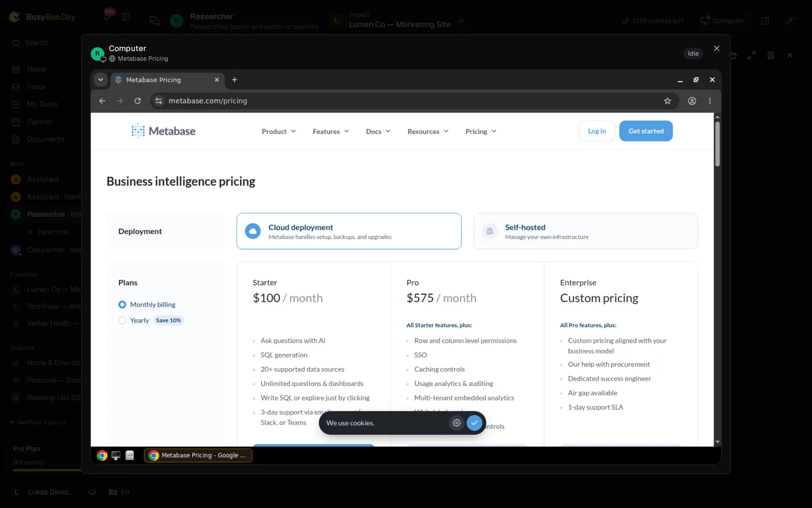Select Yearly billing option
The image size is (812, 508).
[134, 320]
